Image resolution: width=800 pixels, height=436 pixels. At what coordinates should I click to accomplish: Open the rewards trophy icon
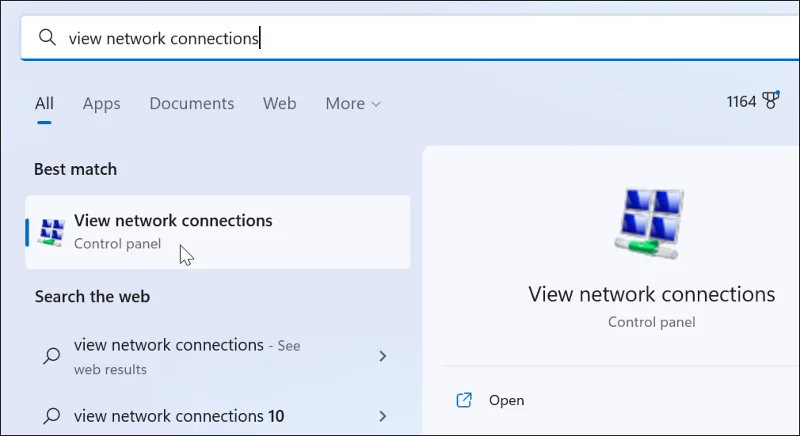pyautogui.click(x=770, y=100)
